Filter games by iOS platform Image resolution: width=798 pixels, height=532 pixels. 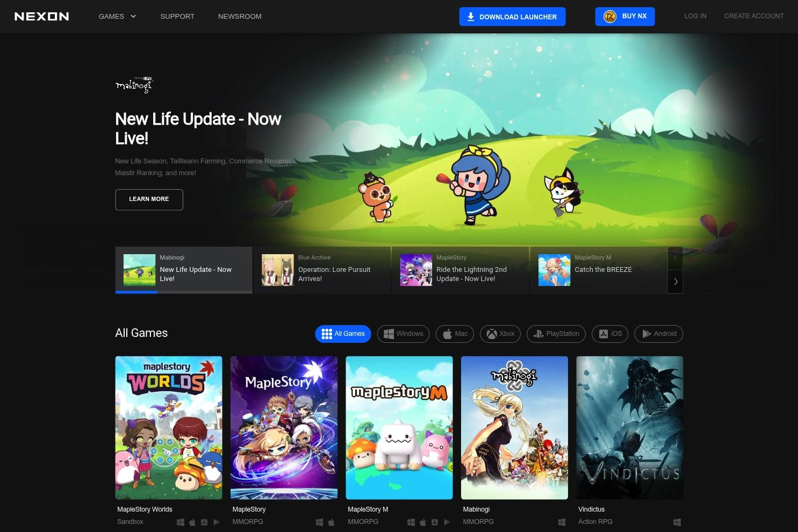[610, 334]
